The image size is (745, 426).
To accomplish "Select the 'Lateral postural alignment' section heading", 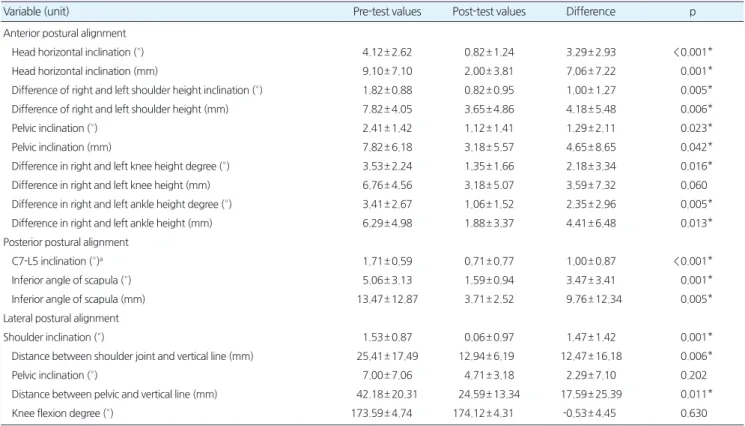I will point(61,318).
